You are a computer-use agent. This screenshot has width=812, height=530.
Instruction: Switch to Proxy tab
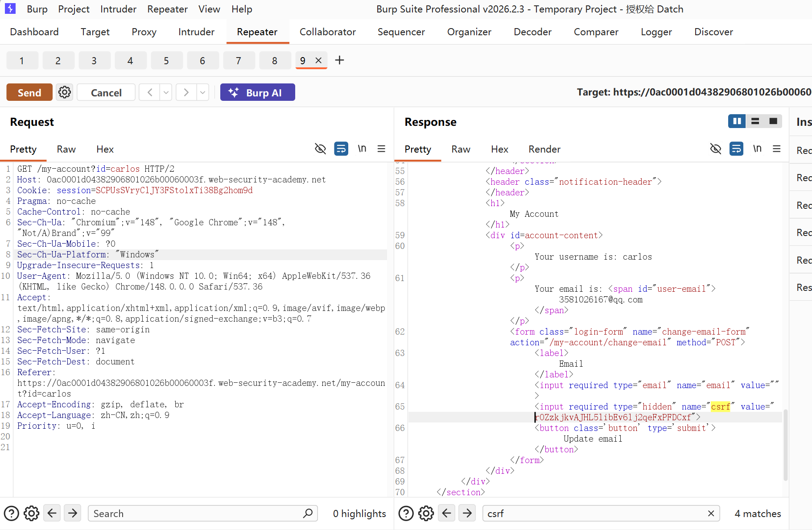coord(144,32)
